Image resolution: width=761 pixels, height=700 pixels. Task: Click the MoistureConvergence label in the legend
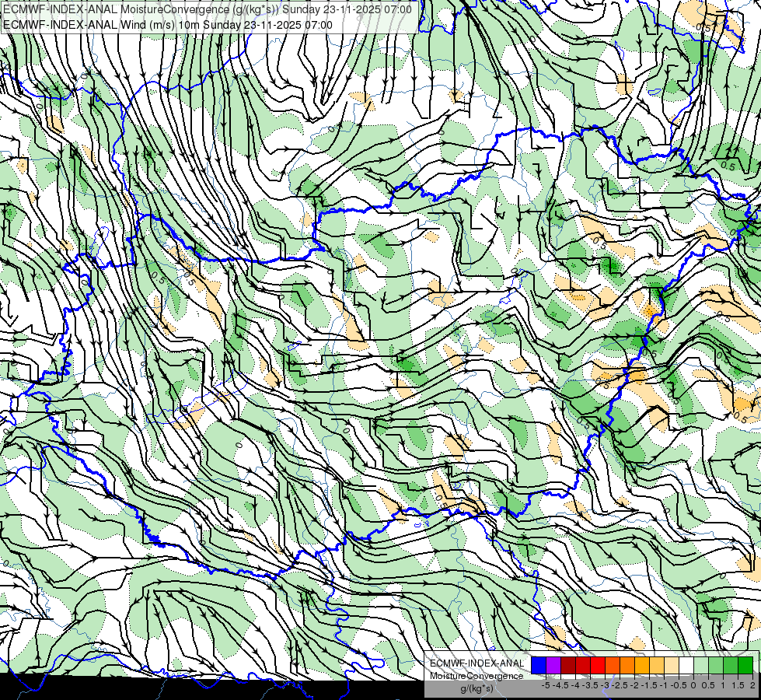tap(476, 676)
